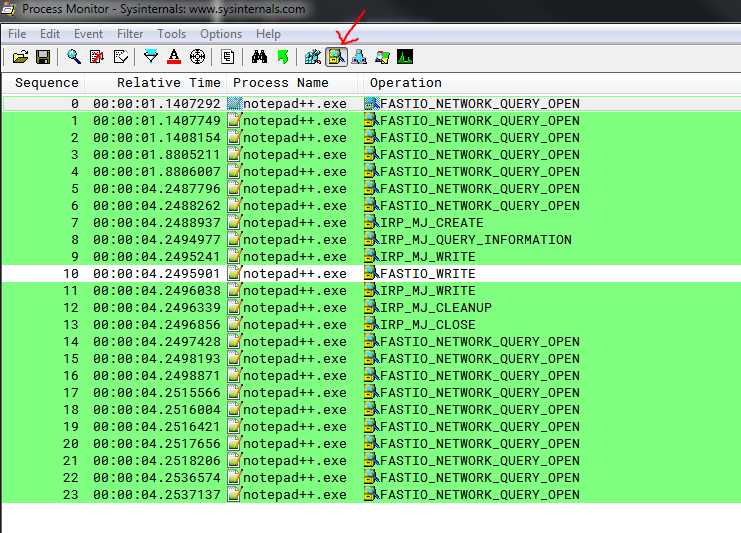The height and width of the screenshot is (533, 741).
Task: Click file system icon beside IRP_MJ_CLEANUP
Action: (372, 308)
